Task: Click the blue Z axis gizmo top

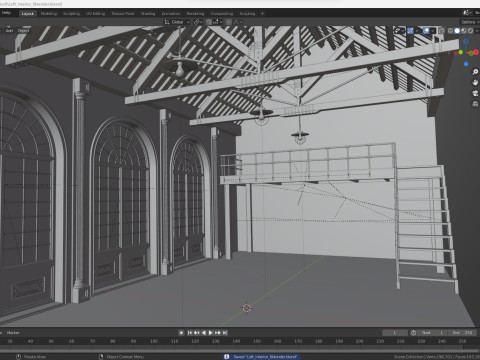Action: click(466, 42)
